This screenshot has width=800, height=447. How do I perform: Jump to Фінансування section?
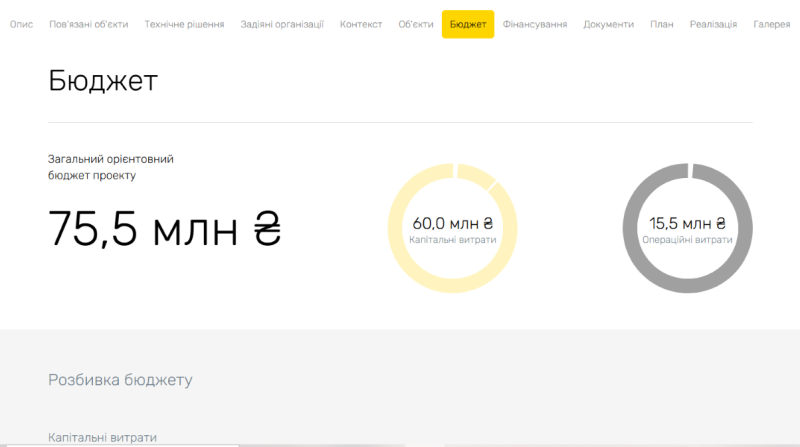[535, 24]
